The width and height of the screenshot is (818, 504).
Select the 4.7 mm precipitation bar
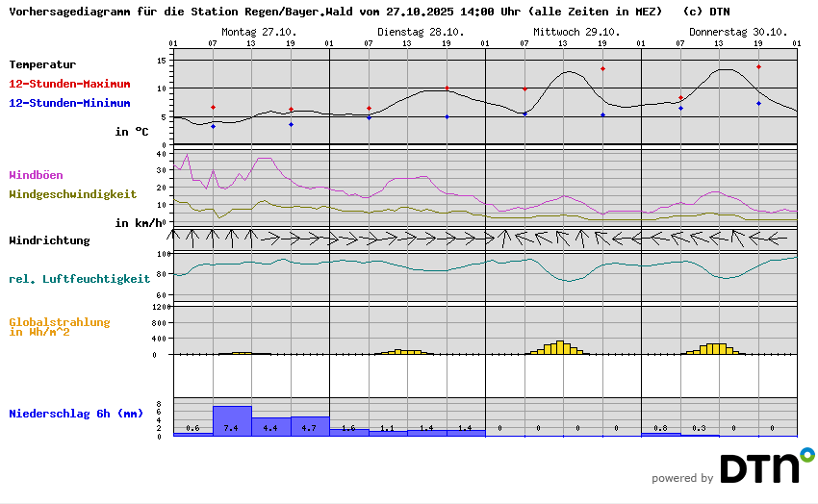click(310, 426)
